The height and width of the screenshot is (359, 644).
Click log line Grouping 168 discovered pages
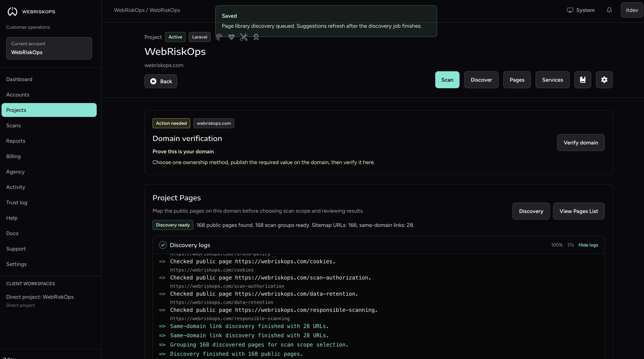pos(259,345)
